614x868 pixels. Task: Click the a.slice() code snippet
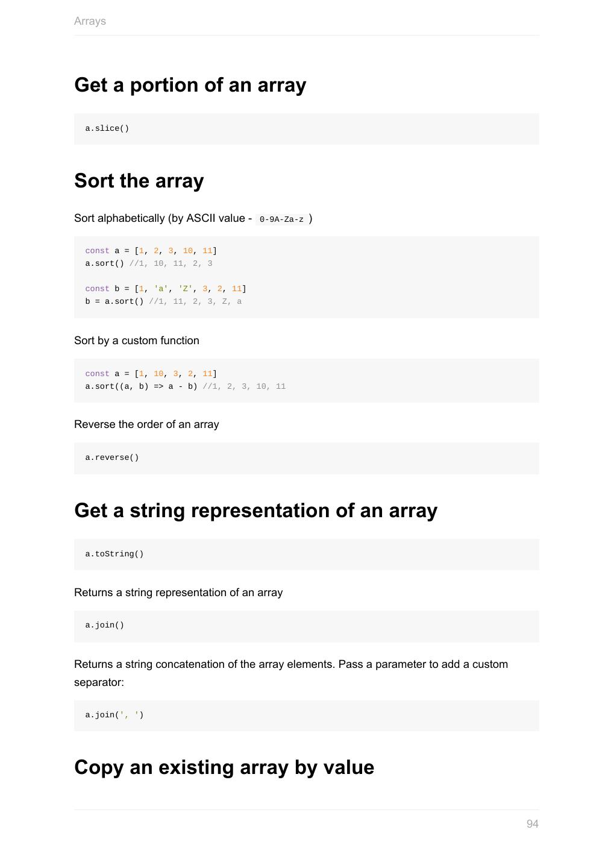click(x=107, y=128)
